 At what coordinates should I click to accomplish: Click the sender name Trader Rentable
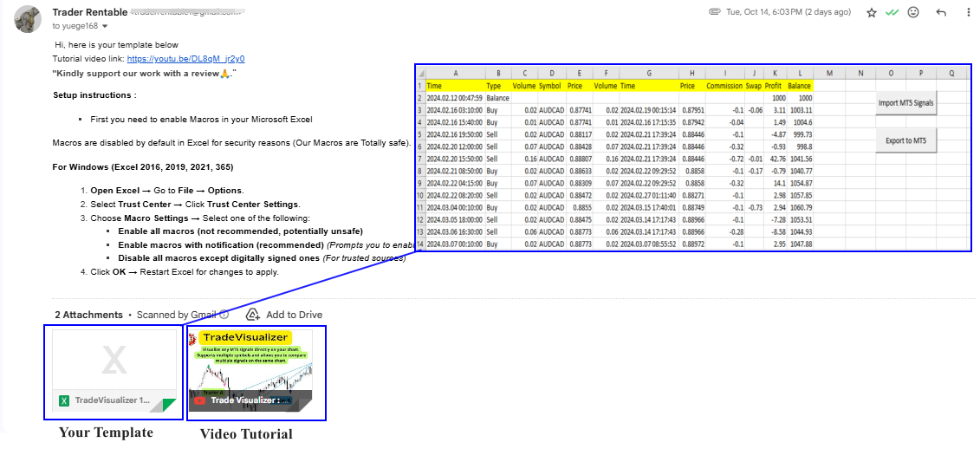click(90, 12)
